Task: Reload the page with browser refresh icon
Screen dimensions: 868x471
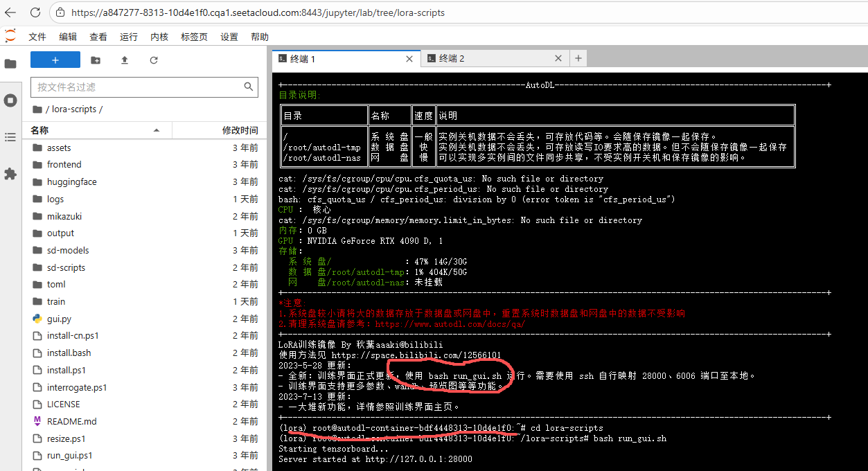Action: click(35, 12)
